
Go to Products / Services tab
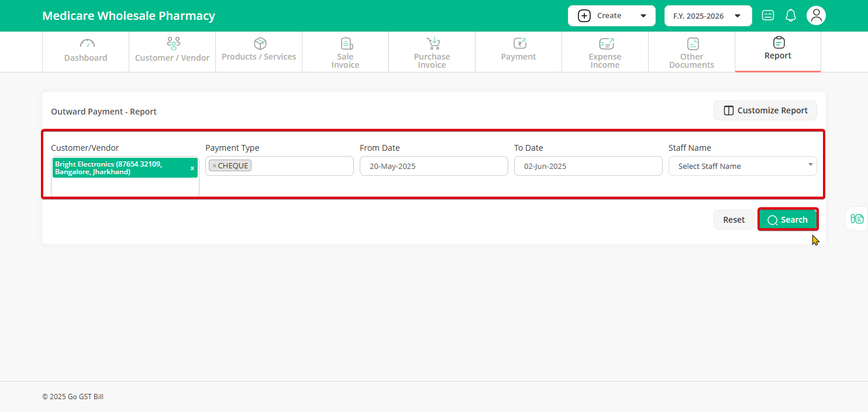pyautogui.click(x=259, y=52)
